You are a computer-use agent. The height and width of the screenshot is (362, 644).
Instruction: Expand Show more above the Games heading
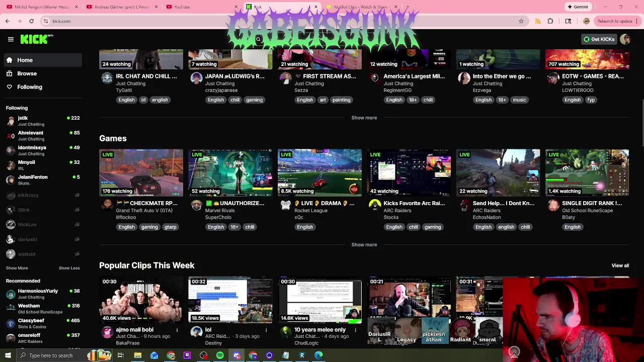pos(364,118)
